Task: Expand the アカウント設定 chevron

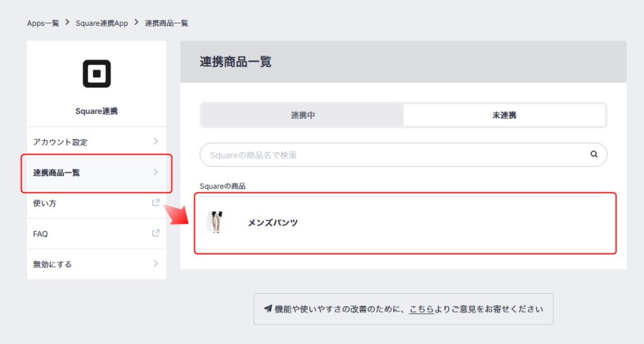Action: click(x=156, y=141)
